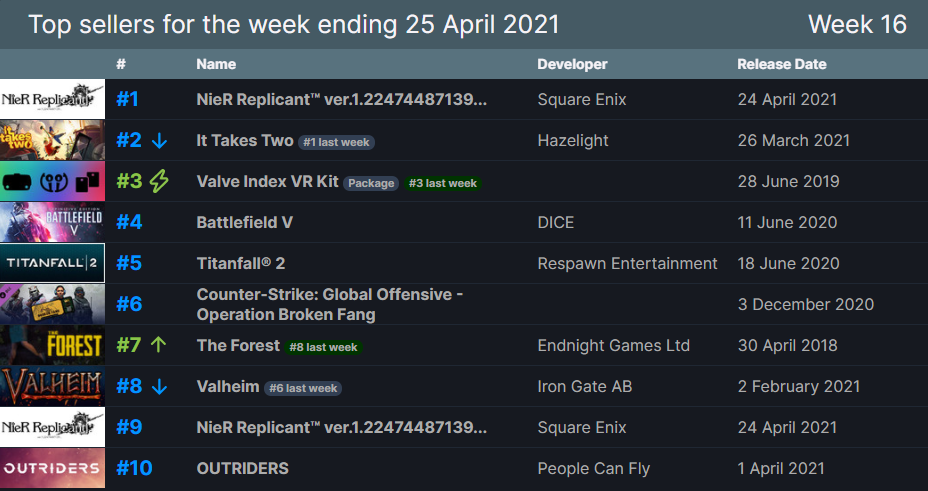Screen dimensions: 928x491
Task: Sort by the Developer column header
Action: pos(572,64)
